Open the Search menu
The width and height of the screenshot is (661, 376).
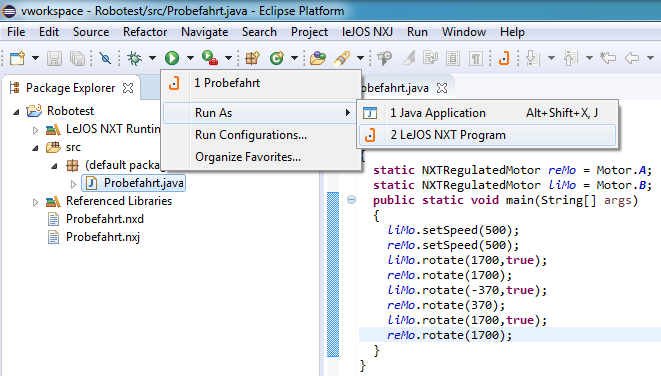click(259, 32)
